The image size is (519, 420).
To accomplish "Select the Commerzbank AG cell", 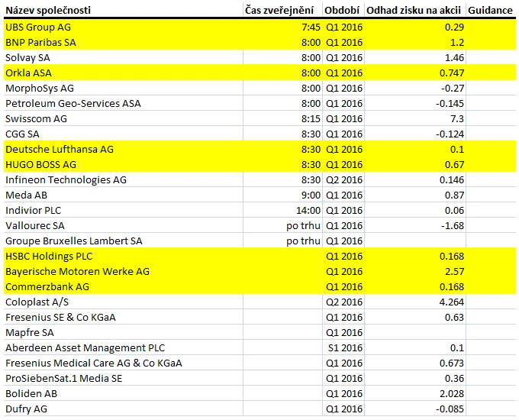I will click(47, 286).
